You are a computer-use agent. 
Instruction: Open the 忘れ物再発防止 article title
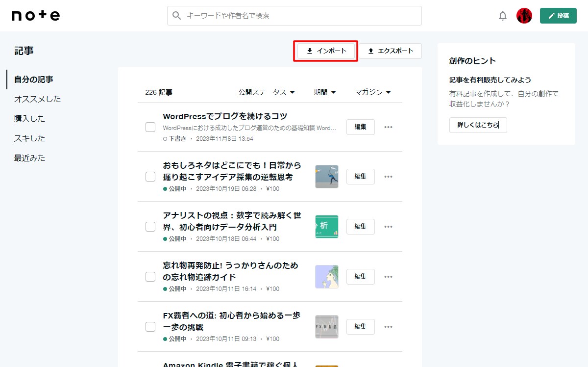click(x=231, y=271)
